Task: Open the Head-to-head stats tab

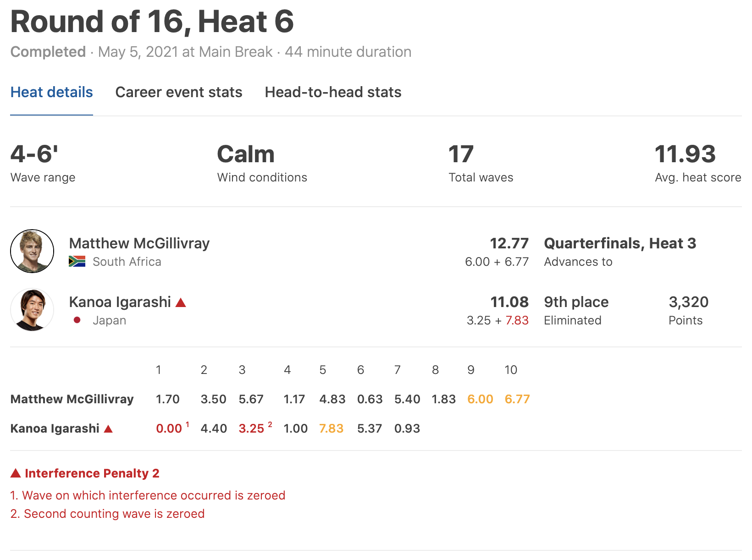Action: (x=333, y=92)
